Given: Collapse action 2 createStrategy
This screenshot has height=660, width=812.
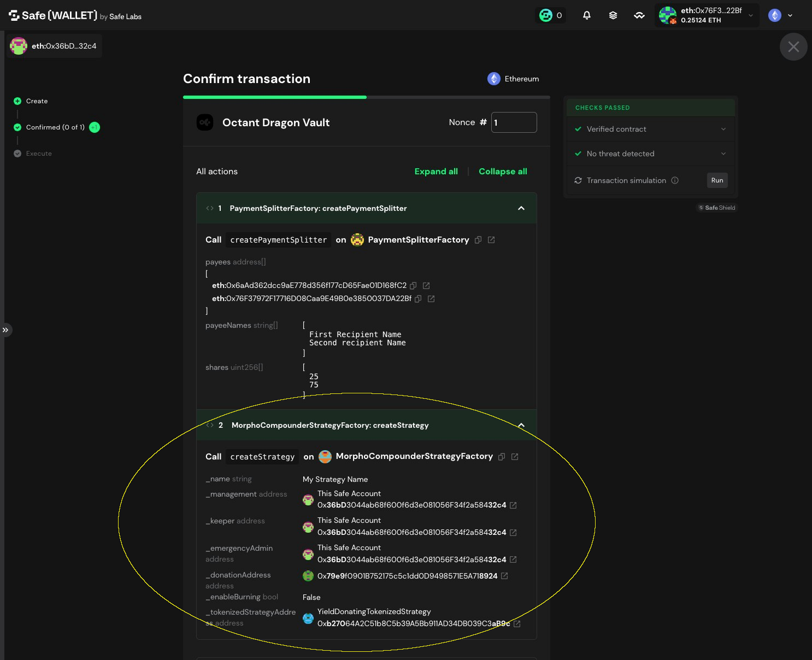Looking at the screenshot, I should [521, 425].
